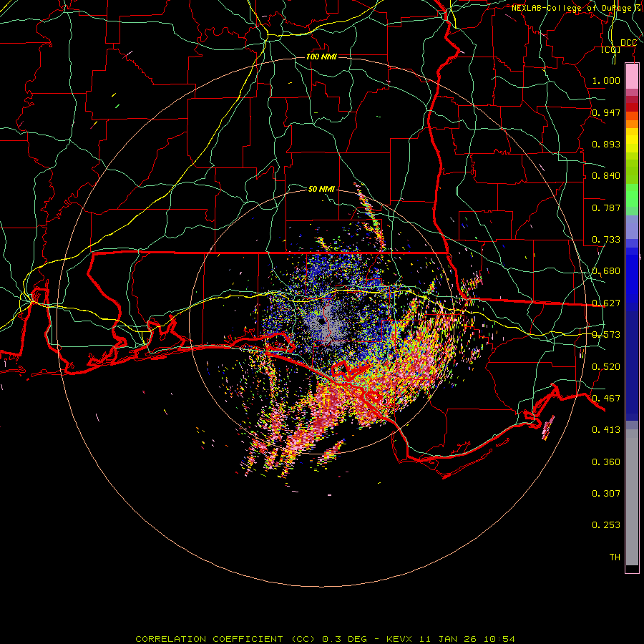
Task: Click the 0.413 value on the color scale
Action: (x=606, y=430)
